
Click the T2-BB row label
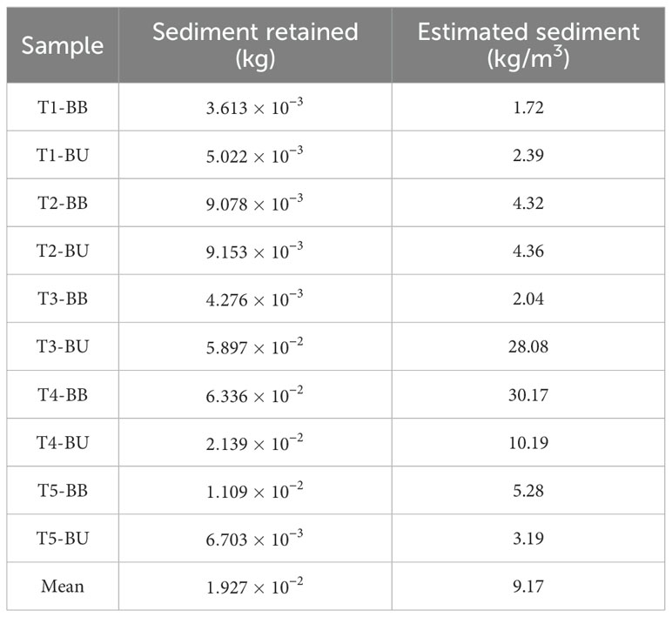62,203
